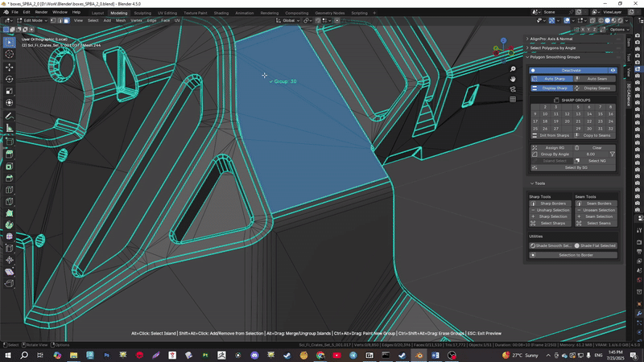Click the pan hand viewport icon

coord(513,79)
